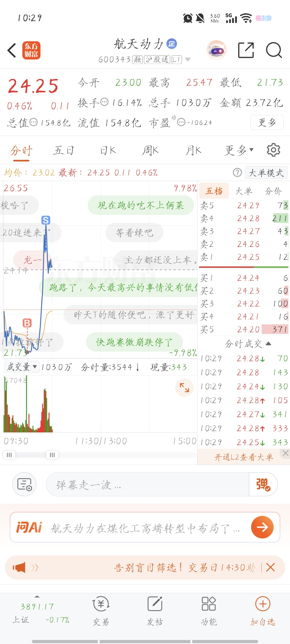Screen dimensions: 290x644
Task: Tap the 卖5 24.29 order row
Action: coord(244,205)
